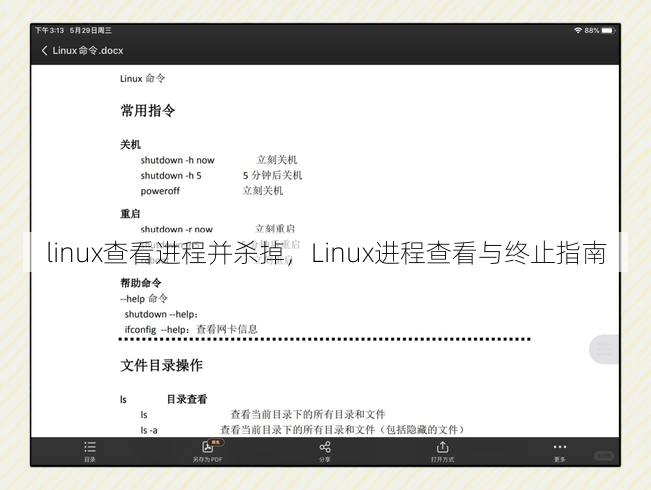Open the 更多 more options menu

coord(560,452)
